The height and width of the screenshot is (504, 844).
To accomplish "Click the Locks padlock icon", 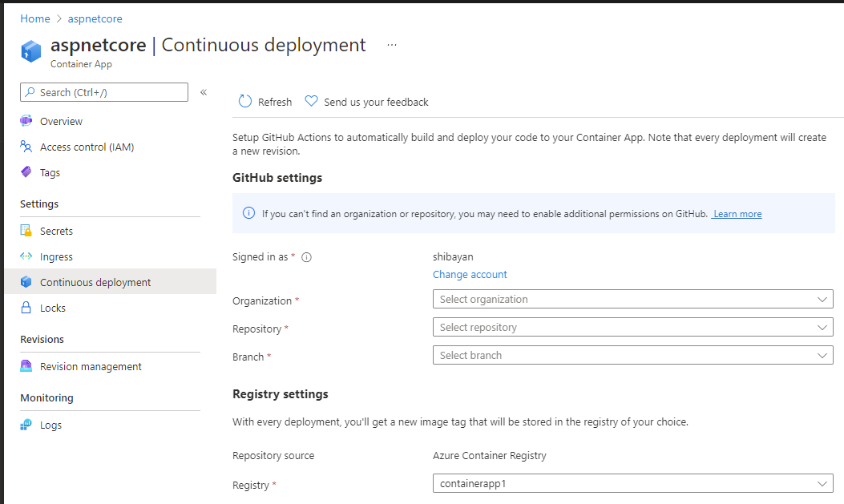I will [26, 308].
